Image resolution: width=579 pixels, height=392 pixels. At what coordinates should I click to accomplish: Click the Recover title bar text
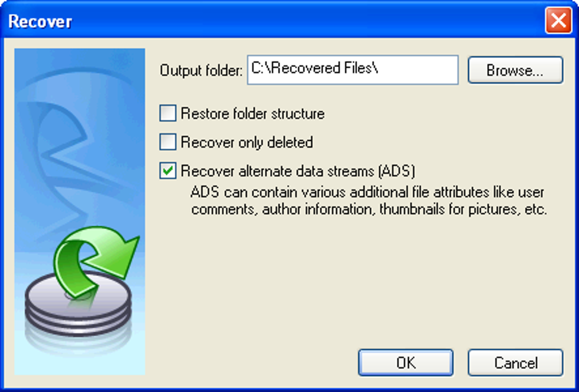(40, 22)
